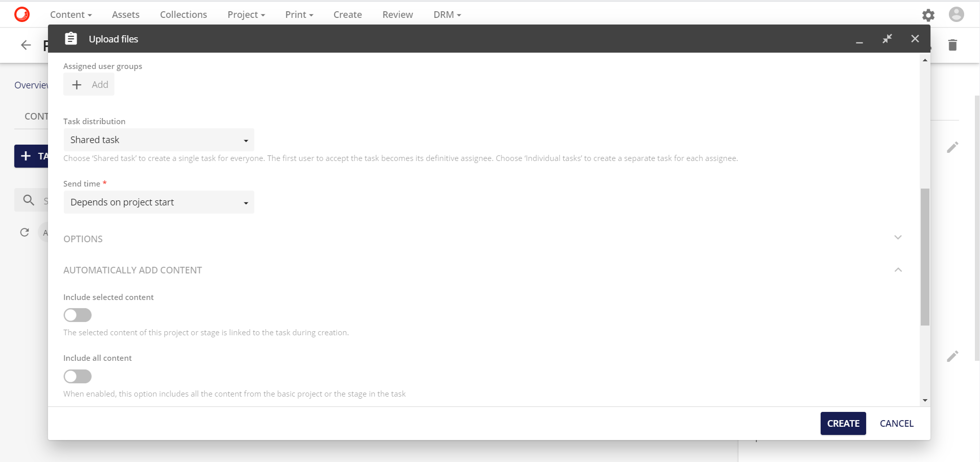Open the Project menu
The image size is (980, 462).
tap(246, 14)
